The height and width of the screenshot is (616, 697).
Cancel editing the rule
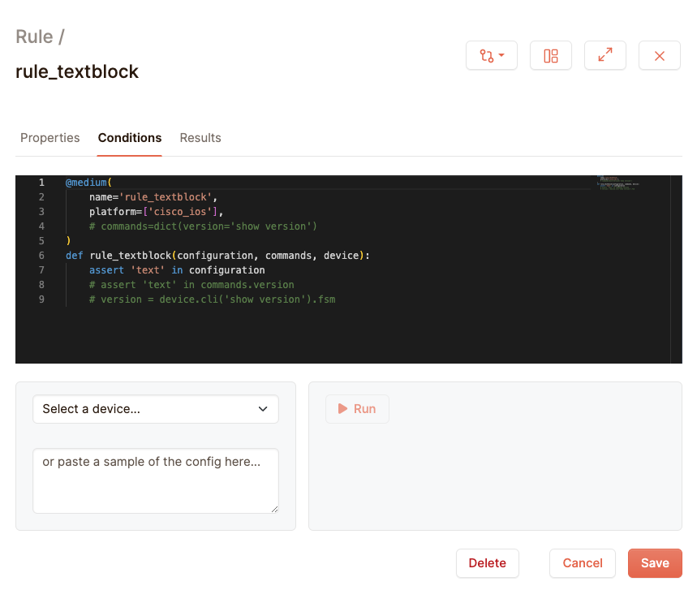(583, 563)
